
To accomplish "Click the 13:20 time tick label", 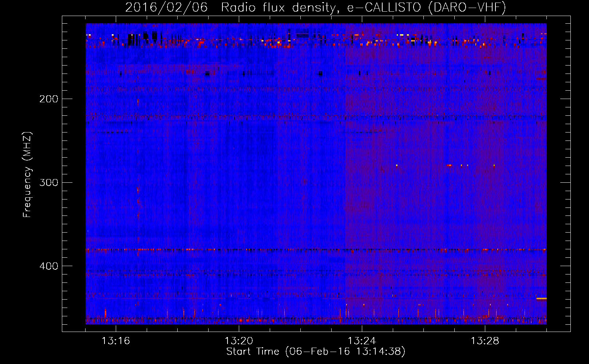I will 239,341.
